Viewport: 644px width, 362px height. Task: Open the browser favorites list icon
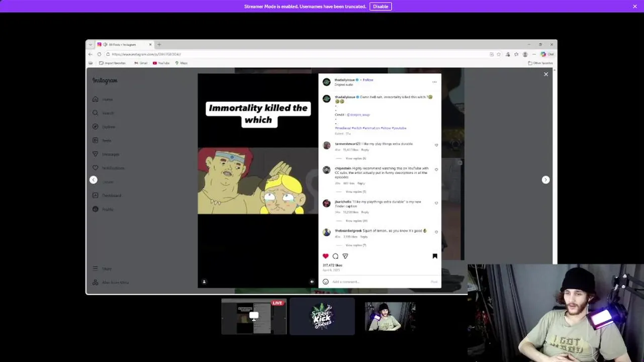point(516,54)
